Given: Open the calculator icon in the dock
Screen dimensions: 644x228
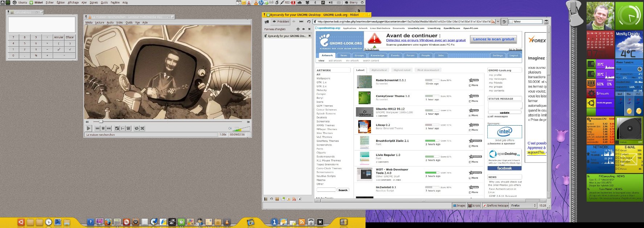Looking at the screenshot, I should click(117, 222).
